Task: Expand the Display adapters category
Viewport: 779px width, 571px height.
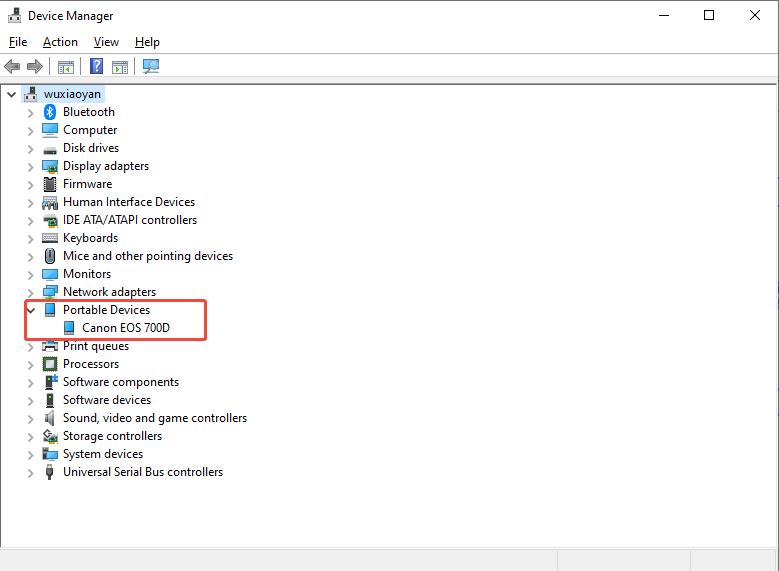Action: pos(31,166)
